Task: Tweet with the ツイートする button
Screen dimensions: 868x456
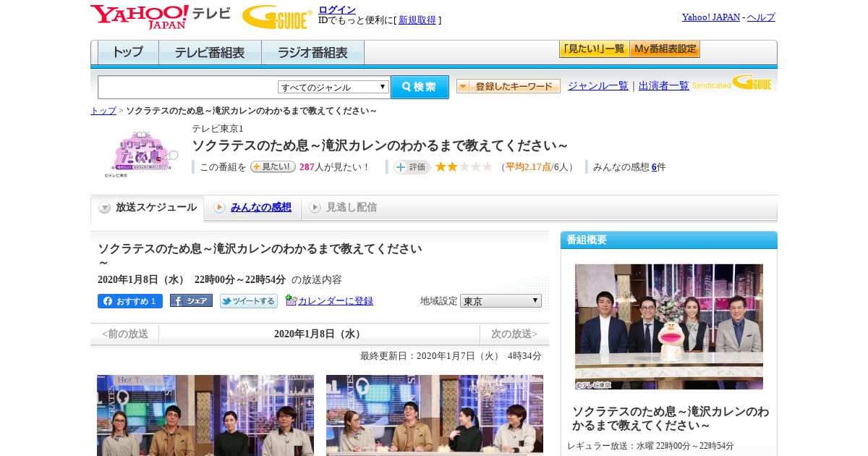Action: [x=249, y=301]
